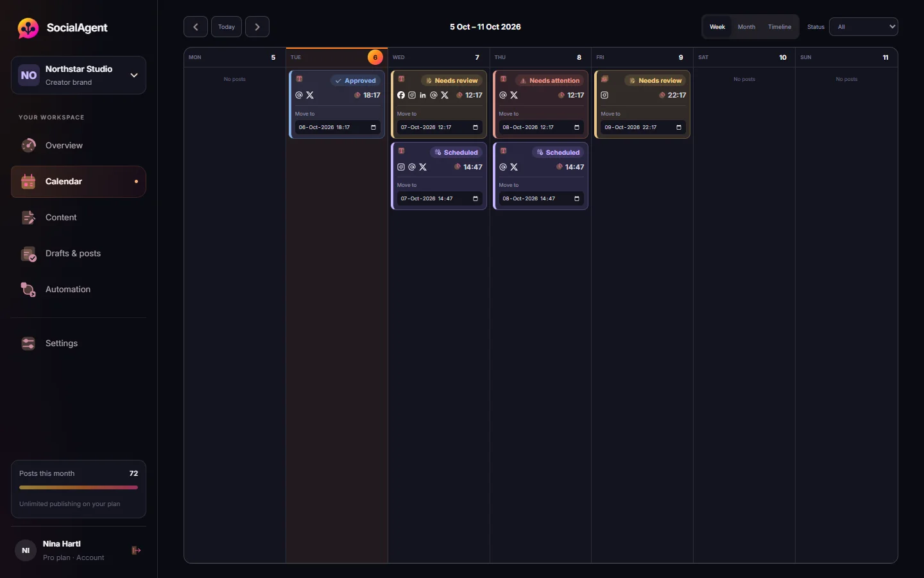The image size is (924, 578).
Task: Click the Automation sidebar icon
Action: 28,290
